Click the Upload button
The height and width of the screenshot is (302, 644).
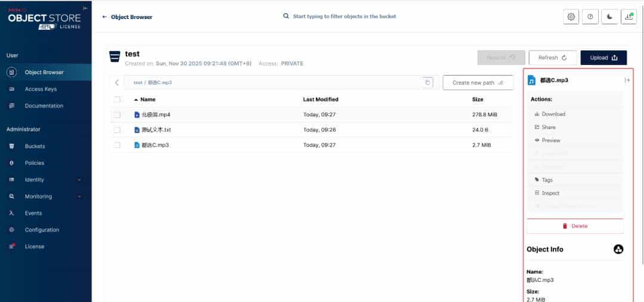click(603, 58)
